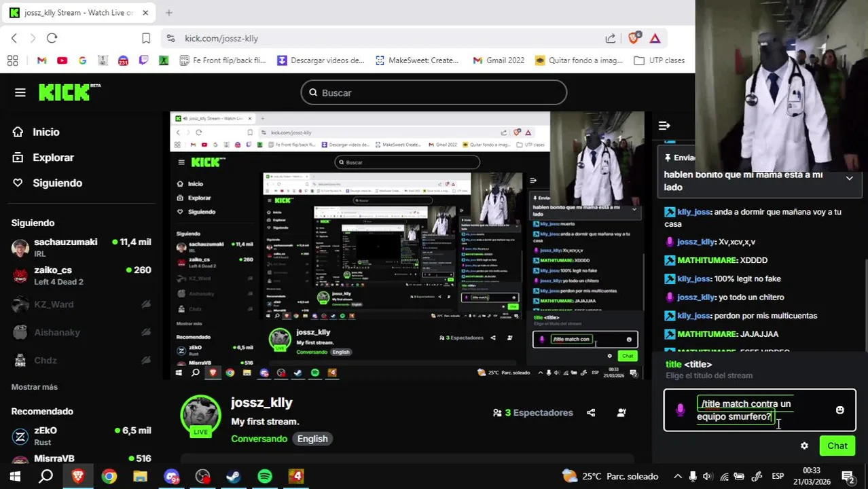Viewport: 868px width, 489px height.
Task: Click the stream video player
Action: coord(407,245)
